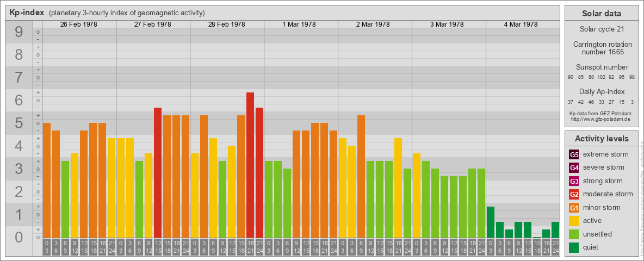The width and height of the screenshot is (644, 261).
Task: Click the orange bar on 2 Mar 6-9
Action: (361, 177)
